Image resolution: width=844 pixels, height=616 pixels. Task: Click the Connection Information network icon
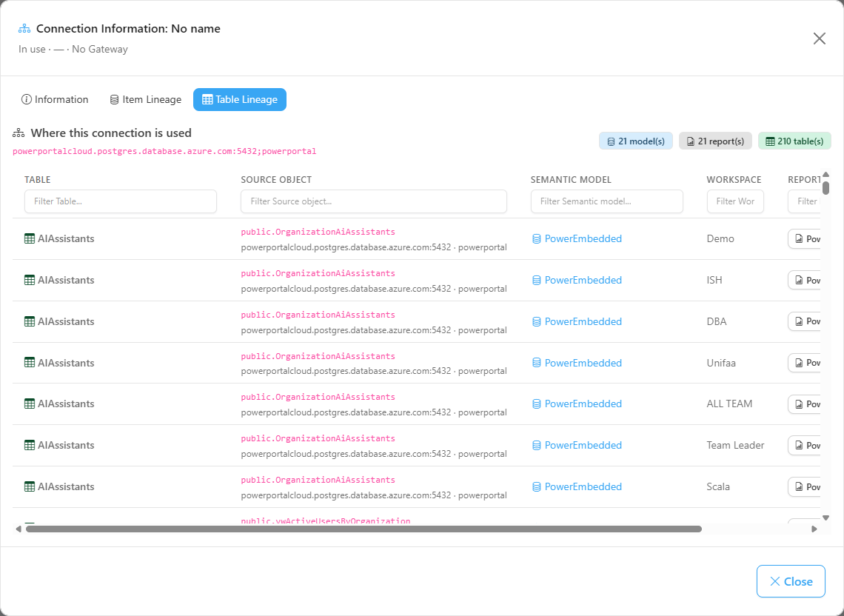click(24, 29)
